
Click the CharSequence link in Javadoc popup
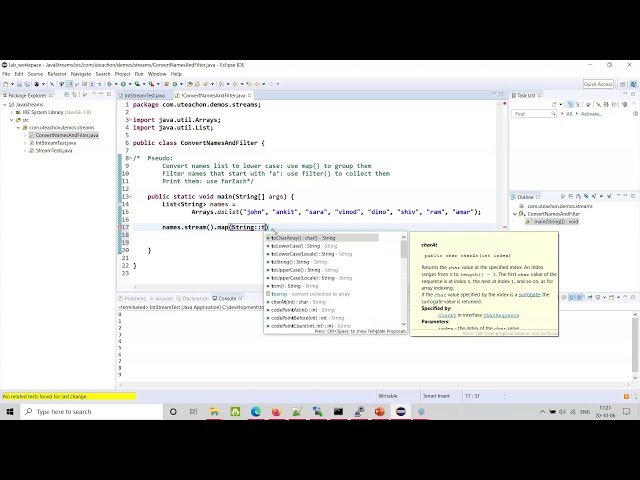coord(501,315)
